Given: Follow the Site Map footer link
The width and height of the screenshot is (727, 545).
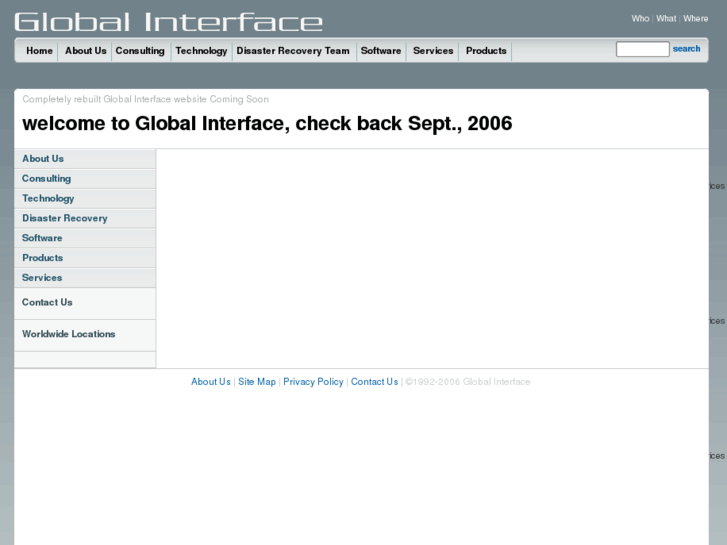Looking at the screenshot, I should pos(257,382).
